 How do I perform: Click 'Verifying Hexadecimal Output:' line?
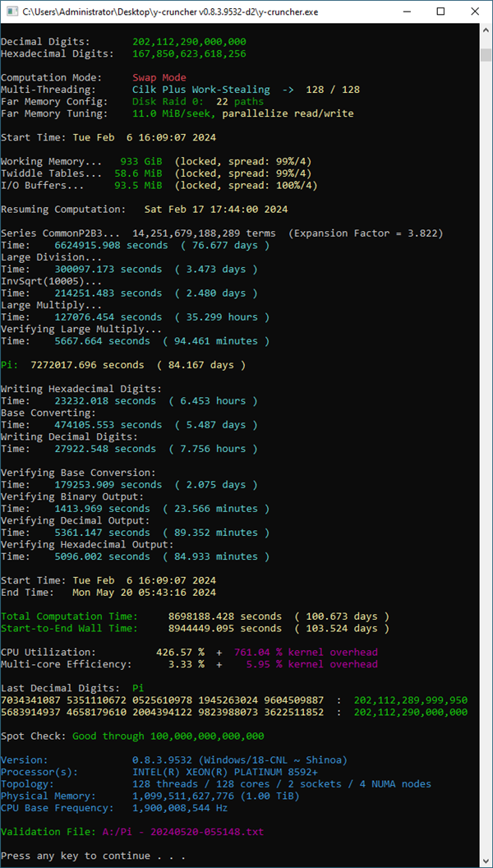point(87,545)
